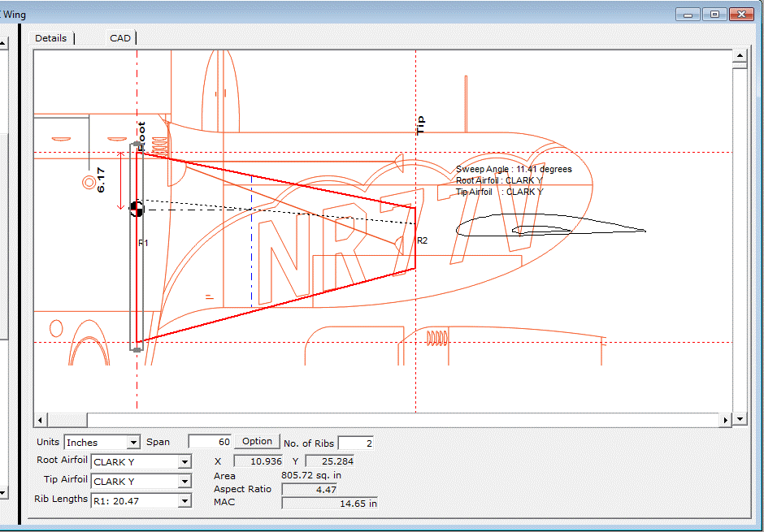The image size is (764, 532).
Task: Click the vertical scrollbar up arrow
Action: click(740, 56)
